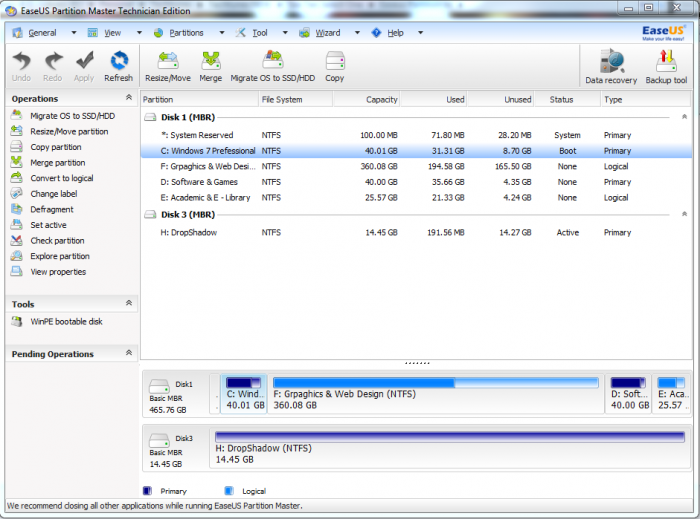Screen dimensions: 700x519
Task: Refresh the disk information
Action: pyautogui.click(x=118, y=66)
